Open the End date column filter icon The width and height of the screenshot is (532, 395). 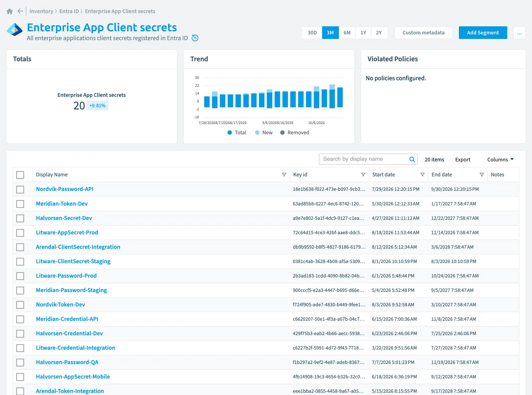point(481,175)
